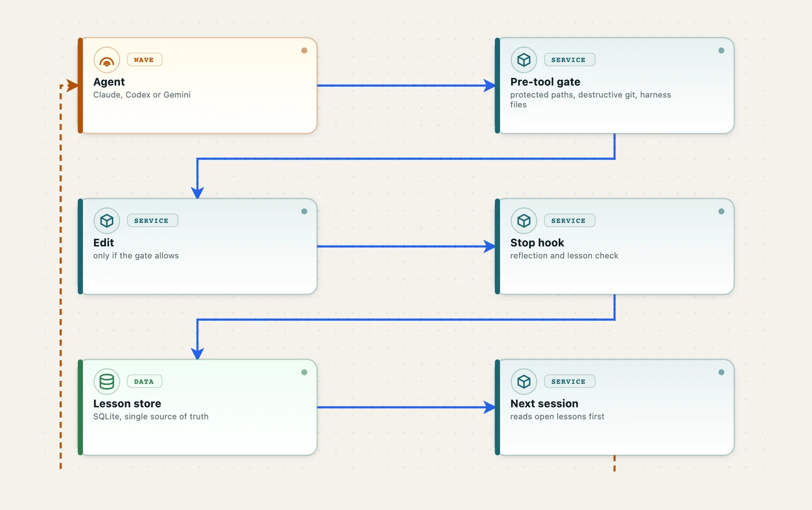Click the 'protected paths, destructive git' description

click(591, 100)
